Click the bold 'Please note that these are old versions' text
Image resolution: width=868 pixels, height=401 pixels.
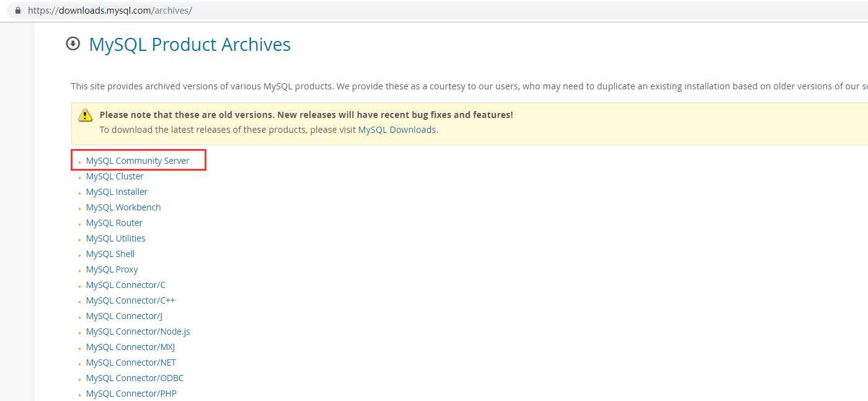click(x=306, y=115)
